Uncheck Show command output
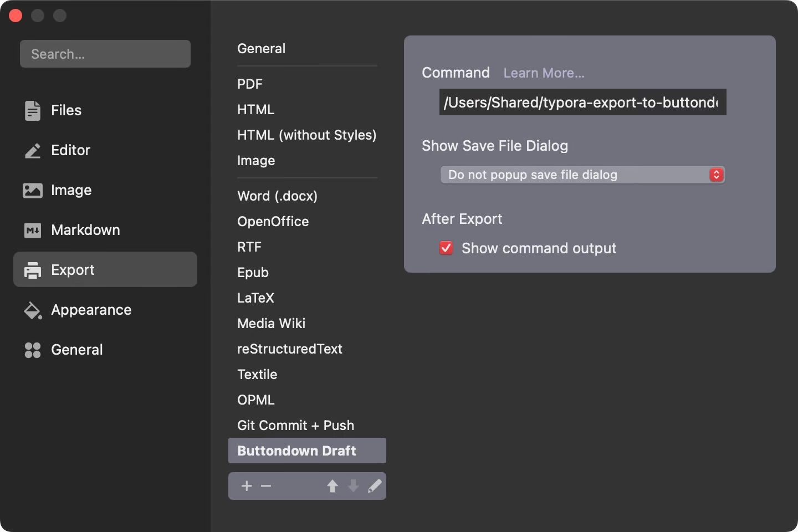Image resolution: width=798 pixels, height=532 pixels. 446,248
